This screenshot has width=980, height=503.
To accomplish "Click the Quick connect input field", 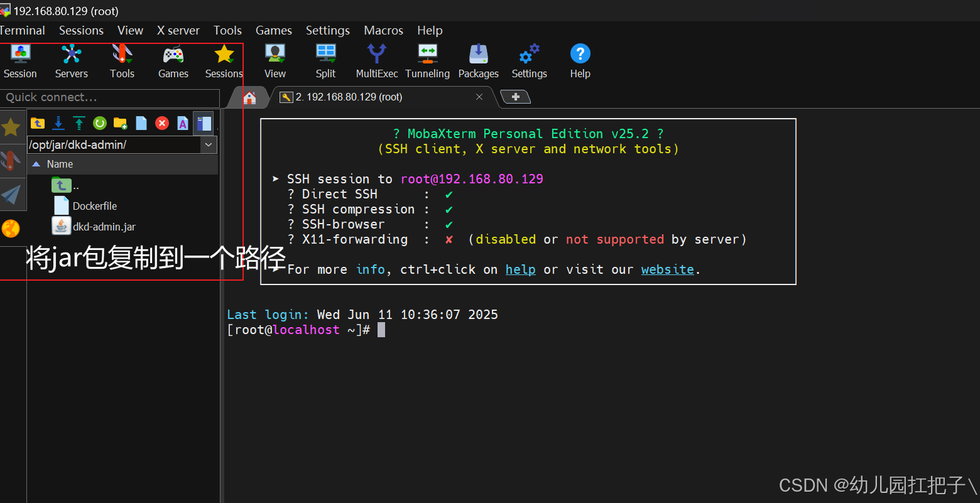I will [109, 97].
